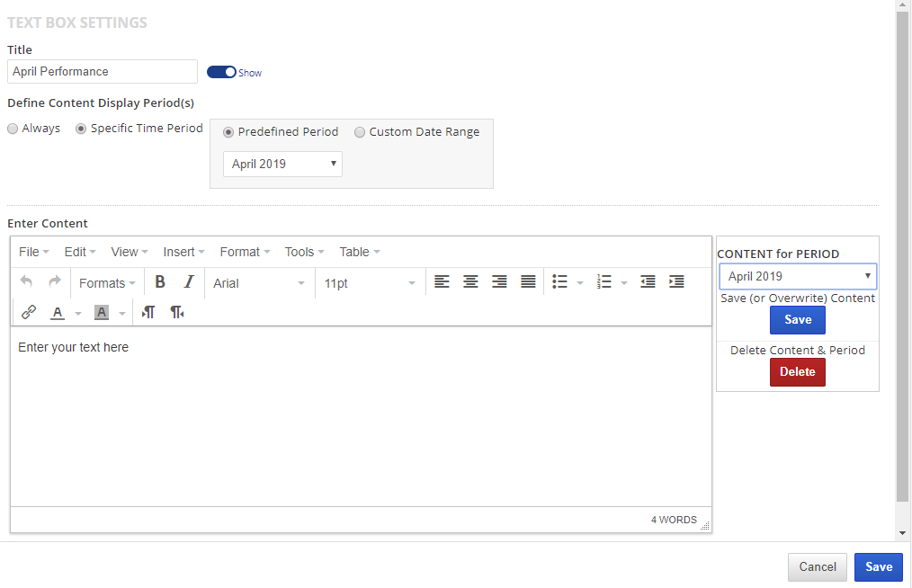The width and height of the screenshot is (912, 588).
Task: Center align the text
Action: 470,282
